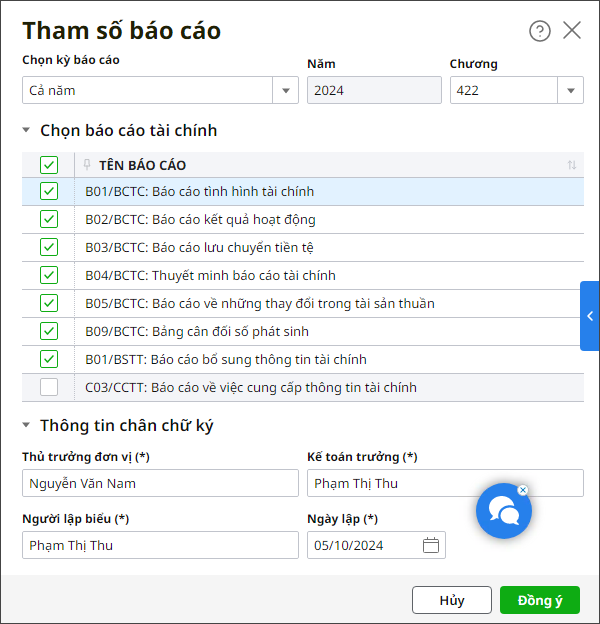Image resolution: width=600 pixels, height=624 pixels.
Task: Open the Chọn kỳ báo cáo dropdown
Action: (286, 91)
